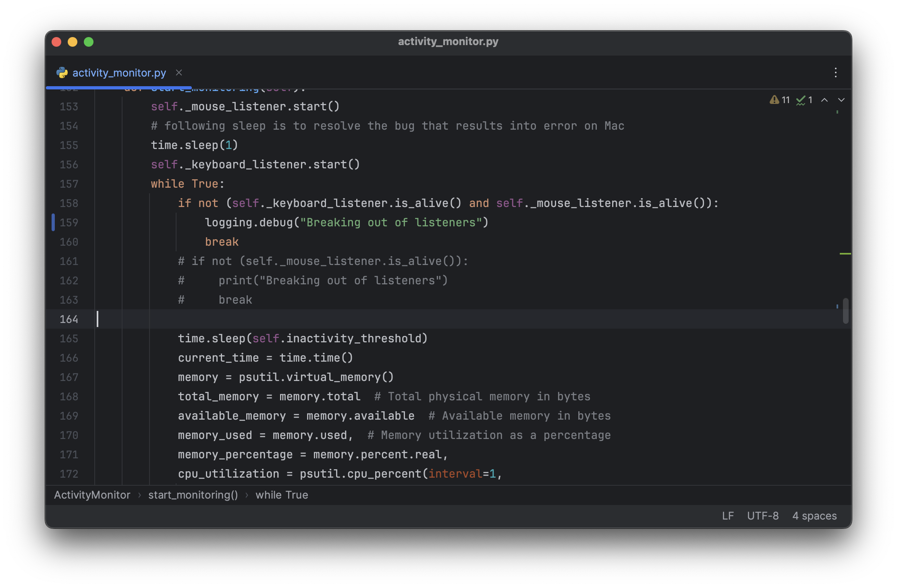897x588 pixels.
Task: Click on 'time.sleep(1)' code
Action: click(x=194, y=145)
